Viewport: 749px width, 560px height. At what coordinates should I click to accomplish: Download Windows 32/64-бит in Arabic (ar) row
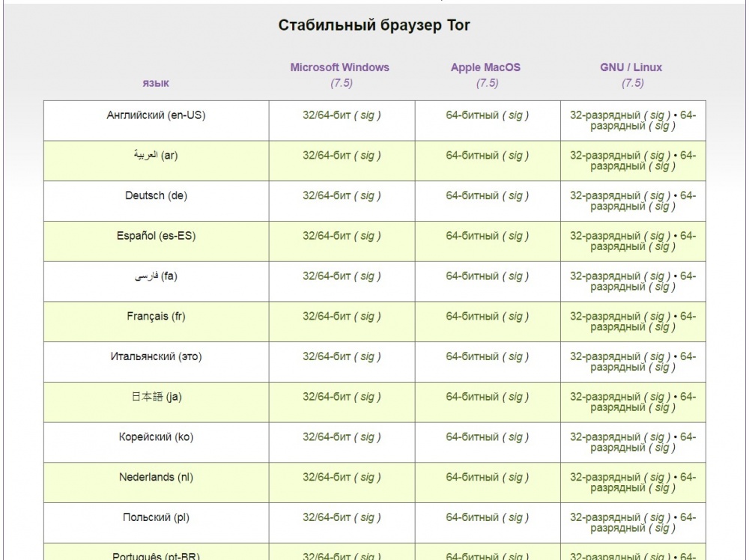point(327,156)
